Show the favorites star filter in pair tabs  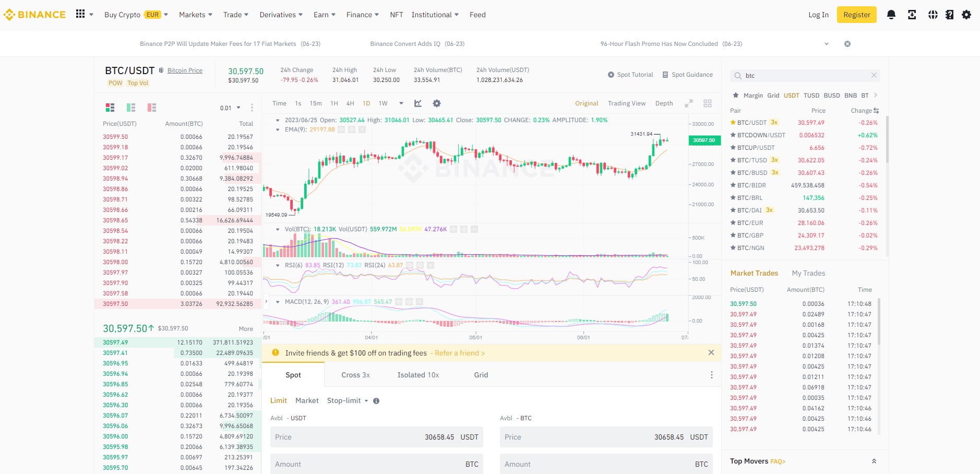[736, 96]
